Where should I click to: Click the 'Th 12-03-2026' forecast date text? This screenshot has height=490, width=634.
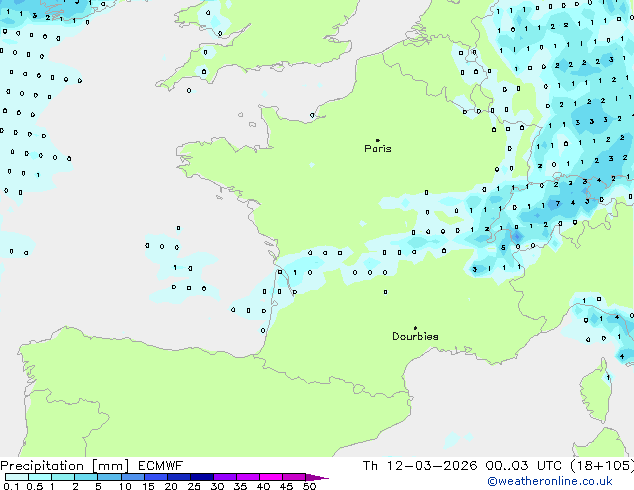tap(420, 466)
